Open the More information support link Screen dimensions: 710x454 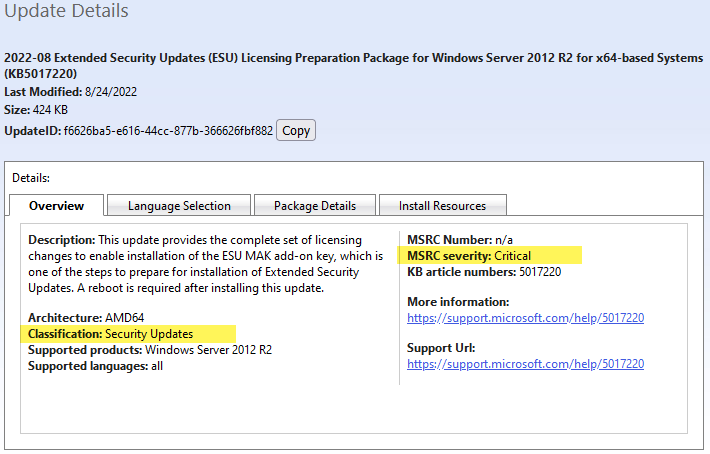525,318
